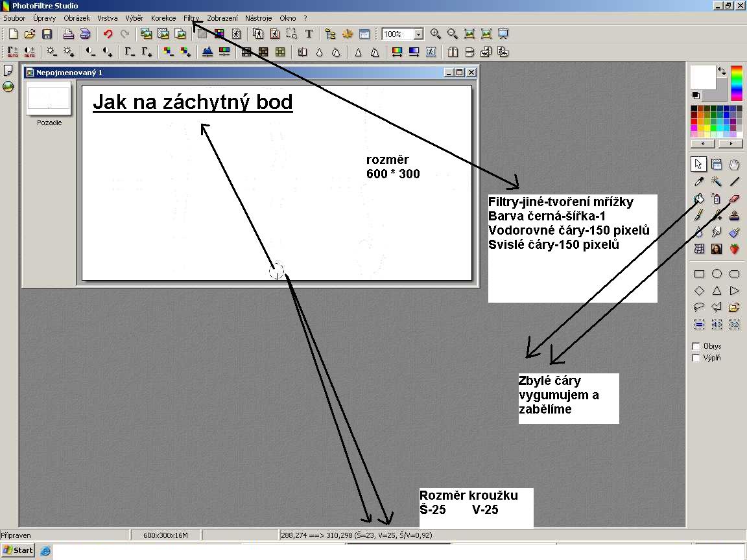Swap foreground and background colors

[722, 71]
